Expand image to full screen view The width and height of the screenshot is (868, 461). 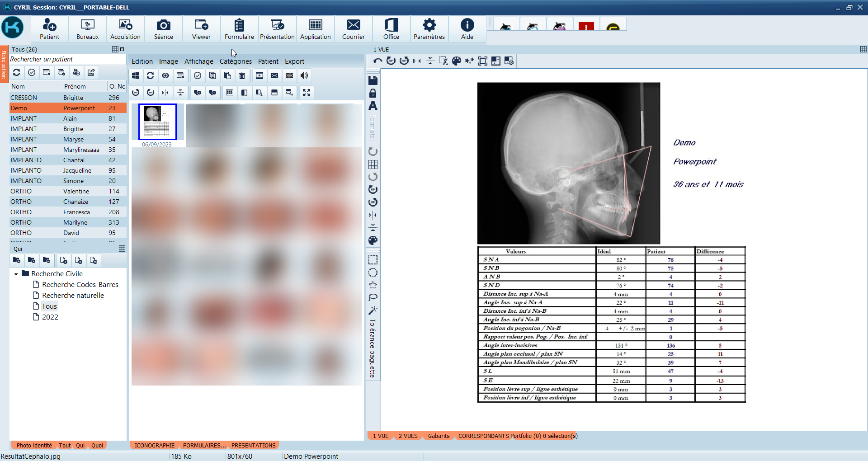[307, 92]
